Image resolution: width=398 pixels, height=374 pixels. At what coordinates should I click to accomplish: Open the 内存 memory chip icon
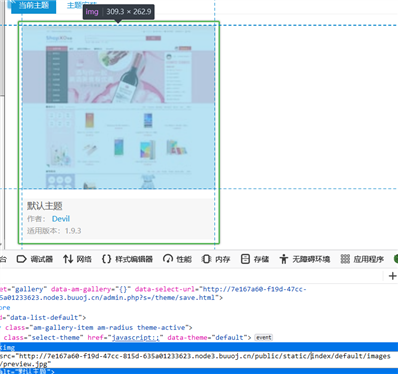207,259
